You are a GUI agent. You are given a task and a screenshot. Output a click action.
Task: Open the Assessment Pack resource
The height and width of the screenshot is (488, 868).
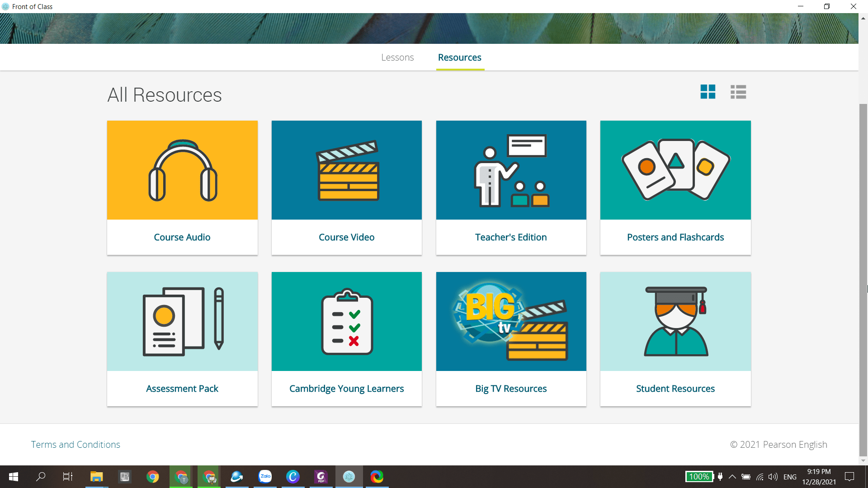point(182,339)
